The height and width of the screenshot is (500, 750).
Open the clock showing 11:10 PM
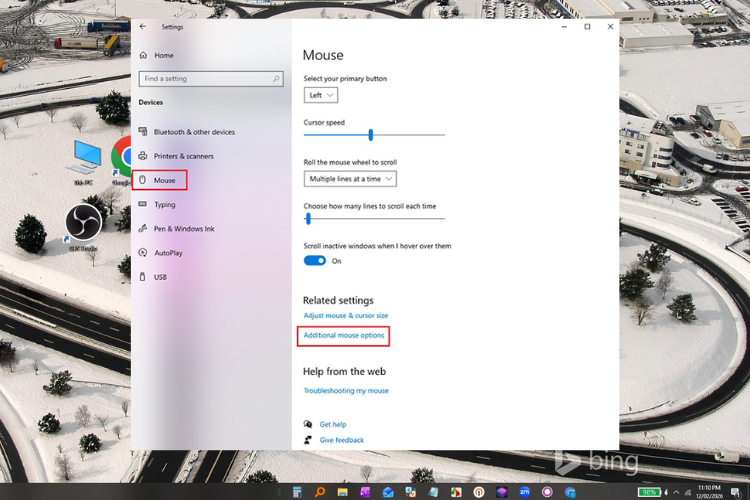(709, 492)
